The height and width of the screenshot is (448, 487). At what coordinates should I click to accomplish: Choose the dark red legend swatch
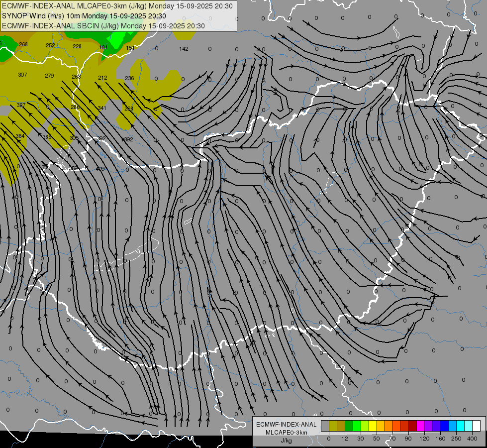point(413,426)
